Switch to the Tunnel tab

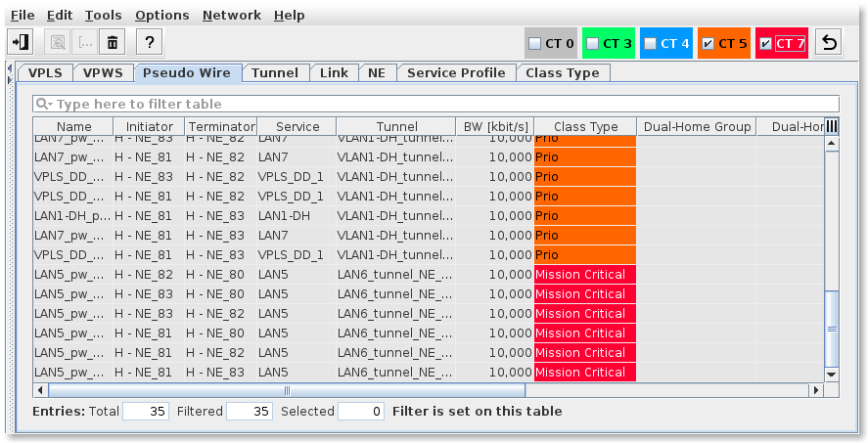(274, 72)
